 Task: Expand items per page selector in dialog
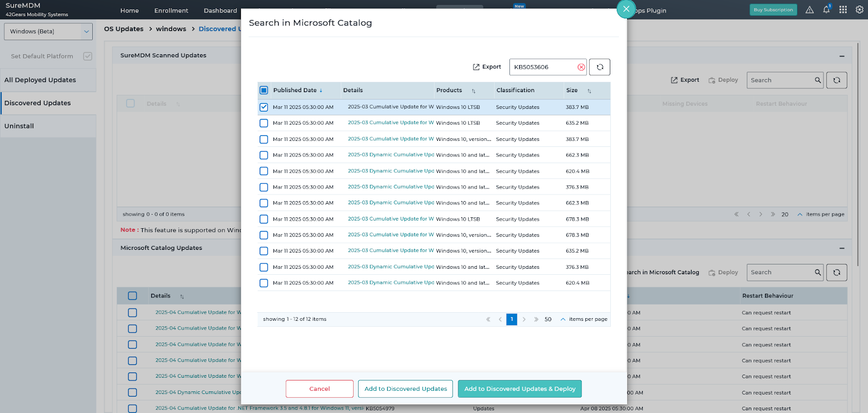pos(563,319)
